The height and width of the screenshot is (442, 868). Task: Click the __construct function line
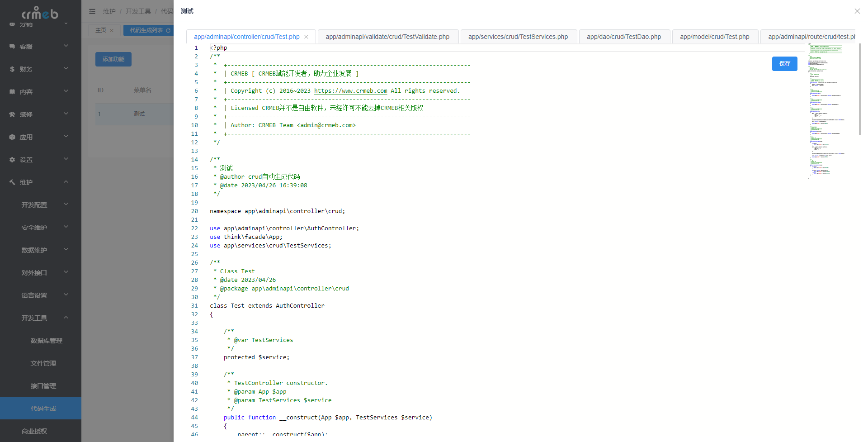pyautogui.click(x=328, y=418)
